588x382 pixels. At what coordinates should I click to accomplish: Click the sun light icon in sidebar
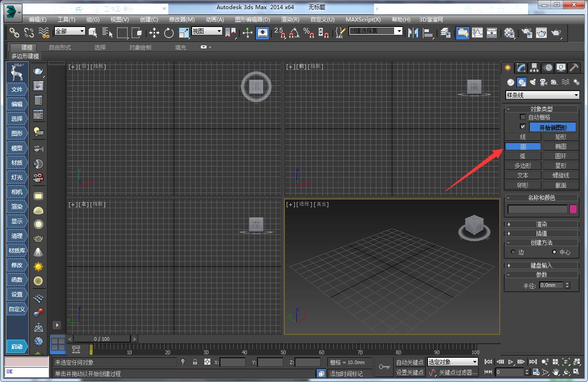pyautogui.click(x=38, y=266)
